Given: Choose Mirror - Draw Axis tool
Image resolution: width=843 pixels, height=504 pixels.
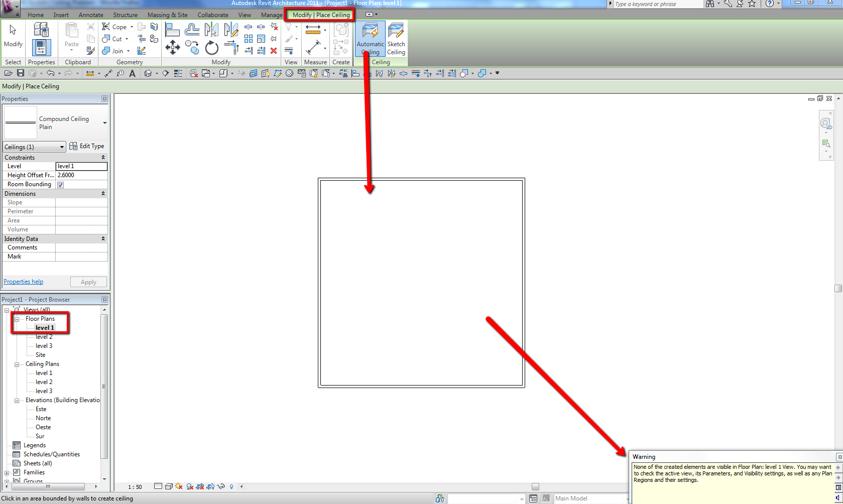Looking at the screenshot, I should pos(231,30).
